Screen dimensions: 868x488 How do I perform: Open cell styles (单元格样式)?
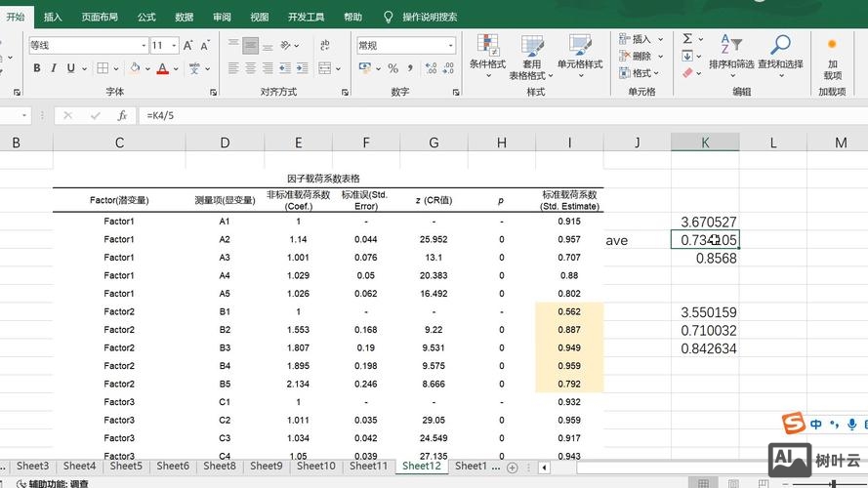[x=580, y=56]
